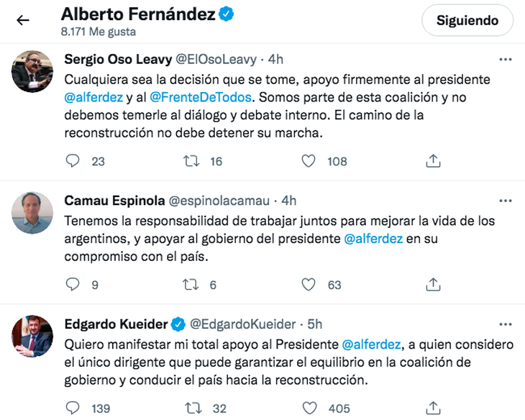Viewport: 525px width, 420px height.
Task: Open Sergio Oso Leavy's profile picture
Action: click(x=33, y=71)
